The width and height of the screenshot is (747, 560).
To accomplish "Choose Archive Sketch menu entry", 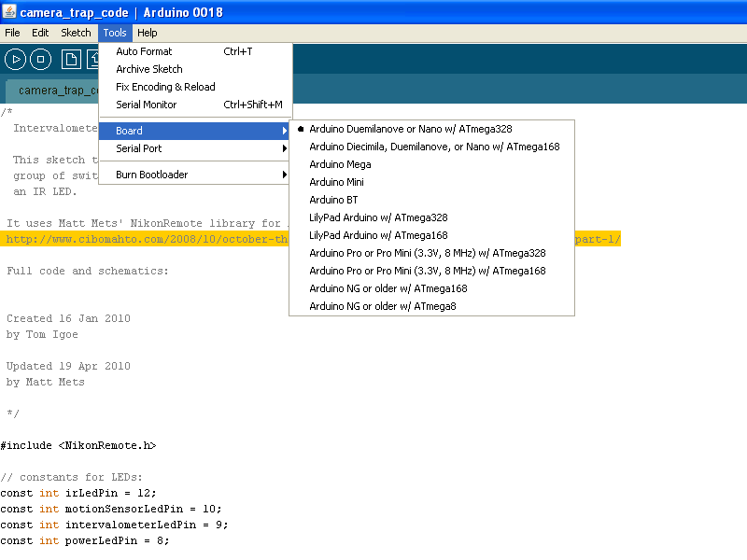I will click(195, 69).
